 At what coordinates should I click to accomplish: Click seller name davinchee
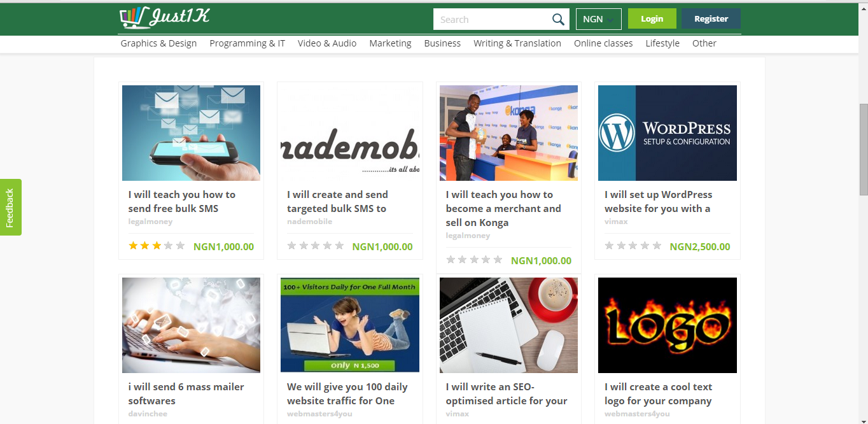click(147, 414)
